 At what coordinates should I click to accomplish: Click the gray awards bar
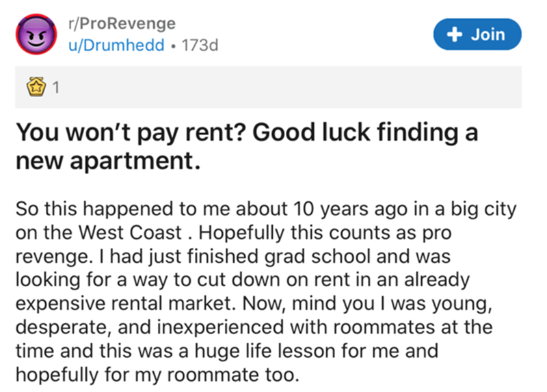pos(273,88)
